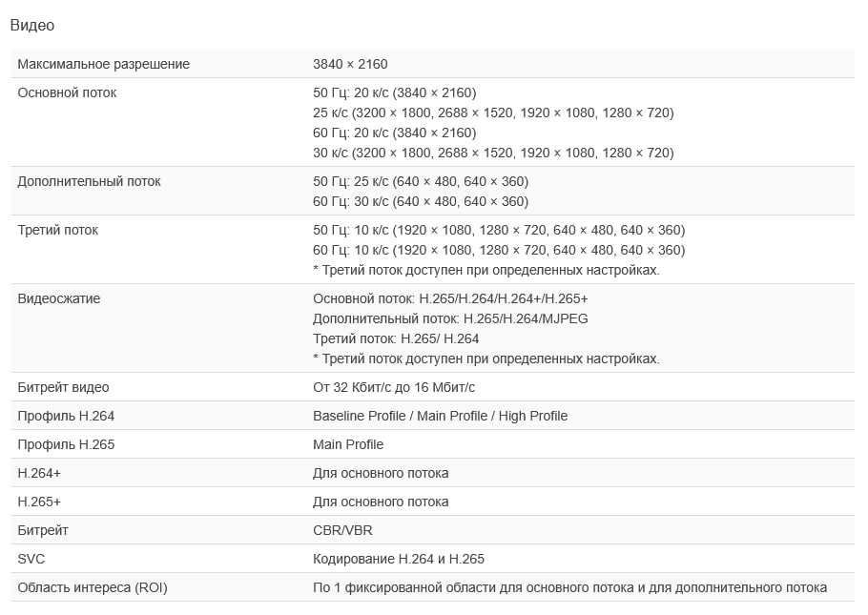This screenshot has width=868, height=615.
Task: Click the "Третий поток" row label
Action: coord(57,230)
